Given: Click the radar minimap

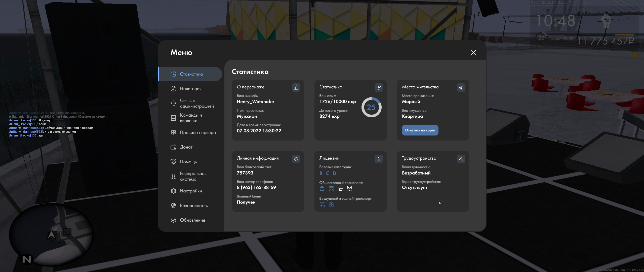Looking at the screenshot, I should point(51,235).
